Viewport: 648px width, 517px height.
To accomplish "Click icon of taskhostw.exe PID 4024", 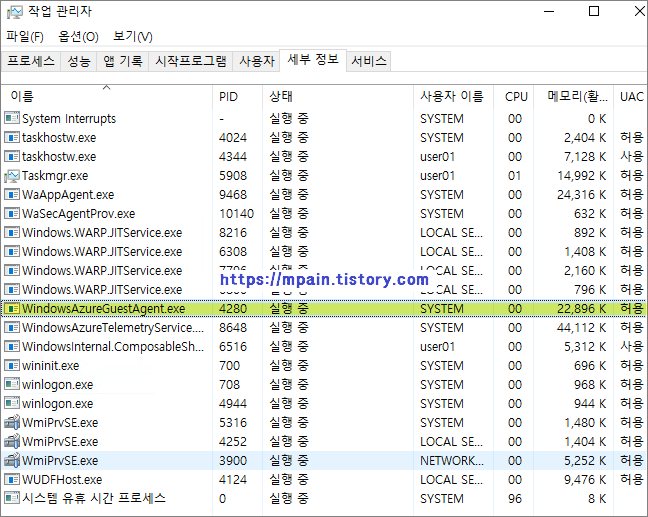I will [12, 137].
